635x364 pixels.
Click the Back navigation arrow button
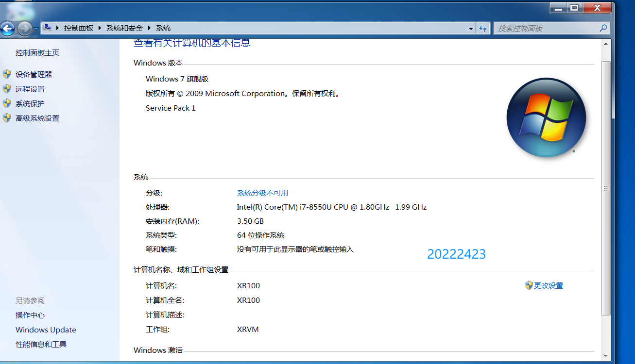[8, 29]
